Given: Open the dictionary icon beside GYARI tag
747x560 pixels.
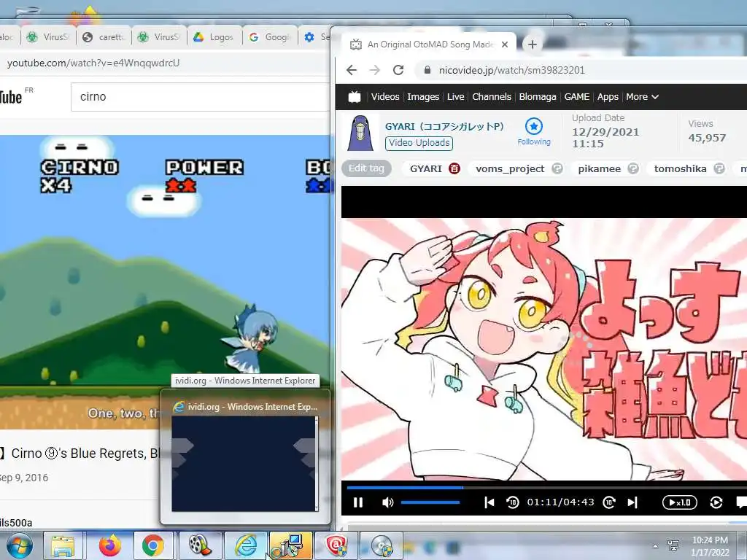Looking at the screenshot, I should tap(454, 168).
